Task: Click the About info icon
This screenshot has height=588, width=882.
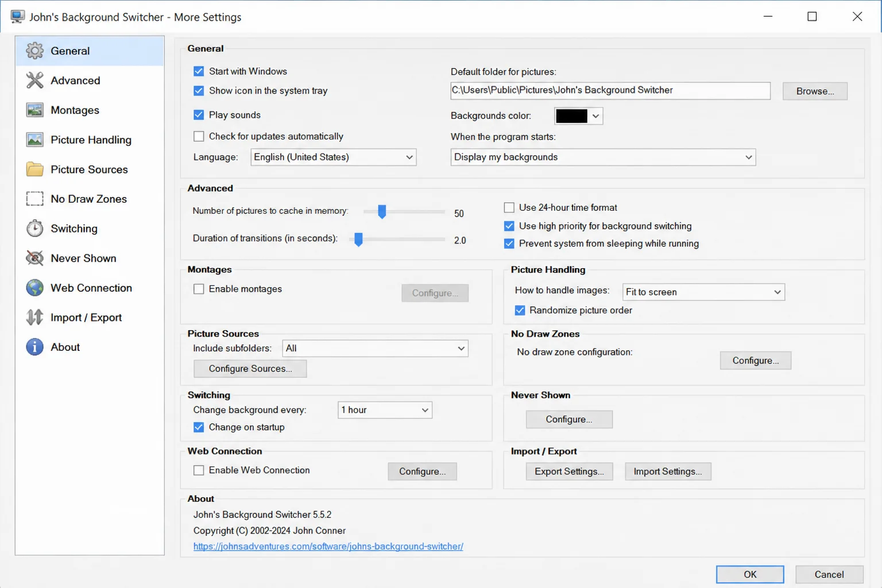Action: point(34,347)
